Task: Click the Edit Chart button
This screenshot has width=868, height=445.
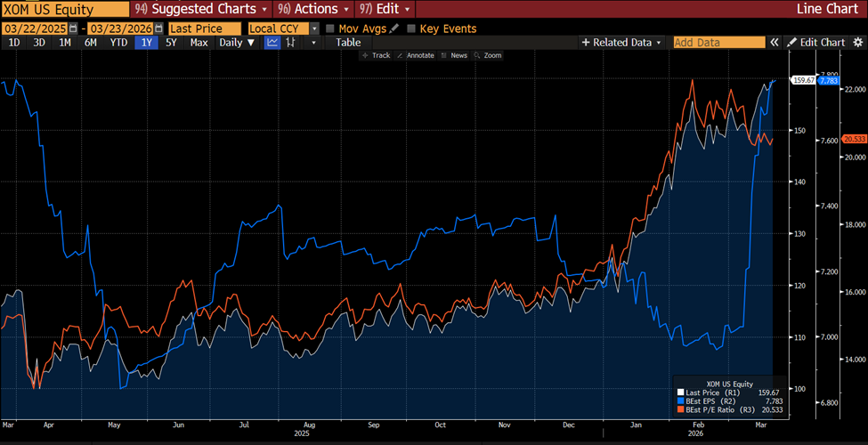Action: tap(816, 42)
